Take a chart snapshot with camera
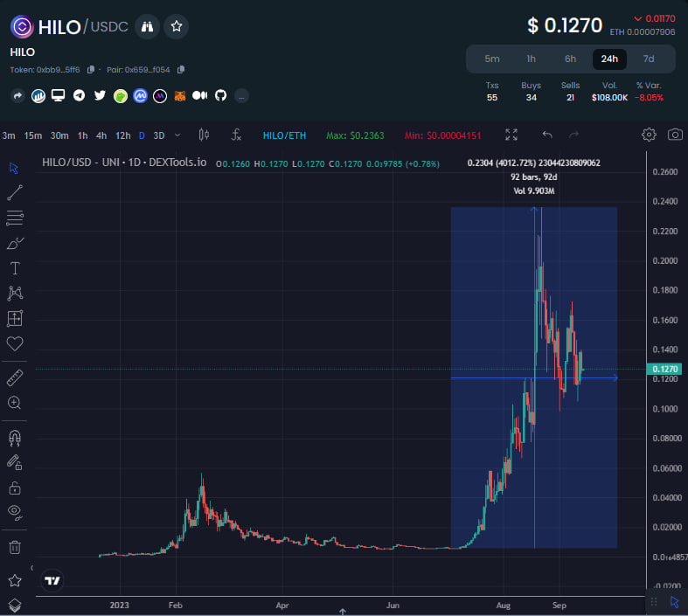688x616 pixels. click(675, 135)
